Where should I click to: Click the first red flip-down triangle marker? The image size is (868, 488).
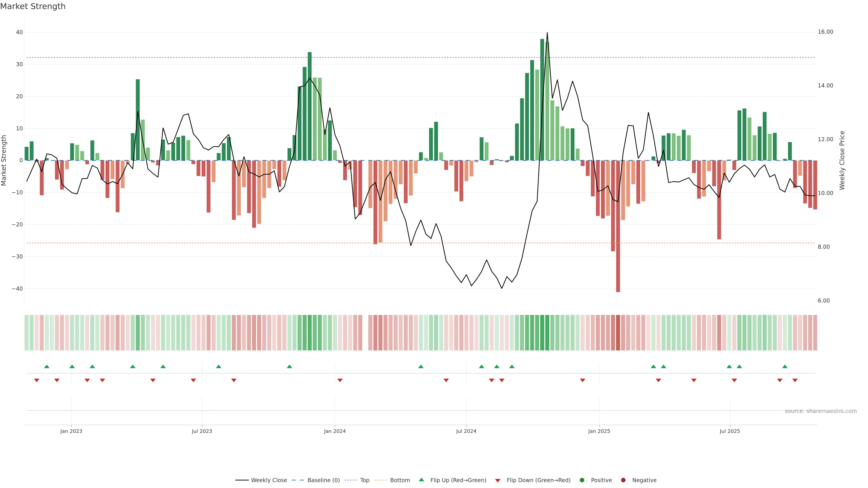(37, 380)
